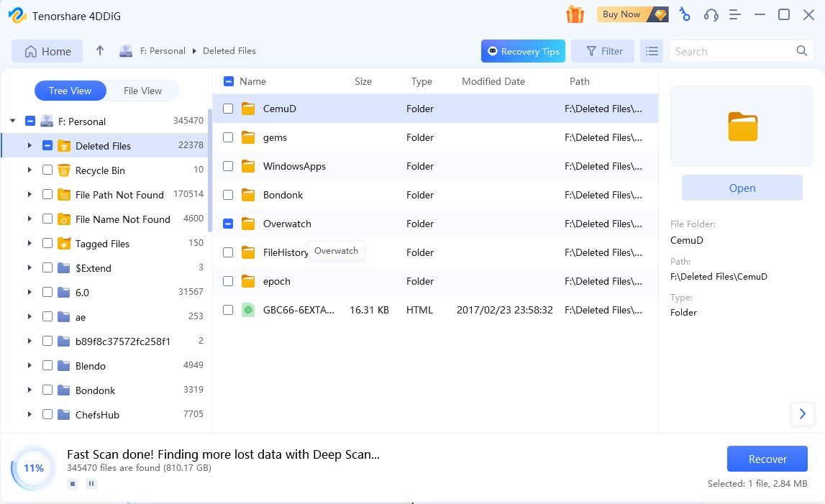Open the hamburger menu
The height and width of the screenshot is (504, 825).
(735, 14)
